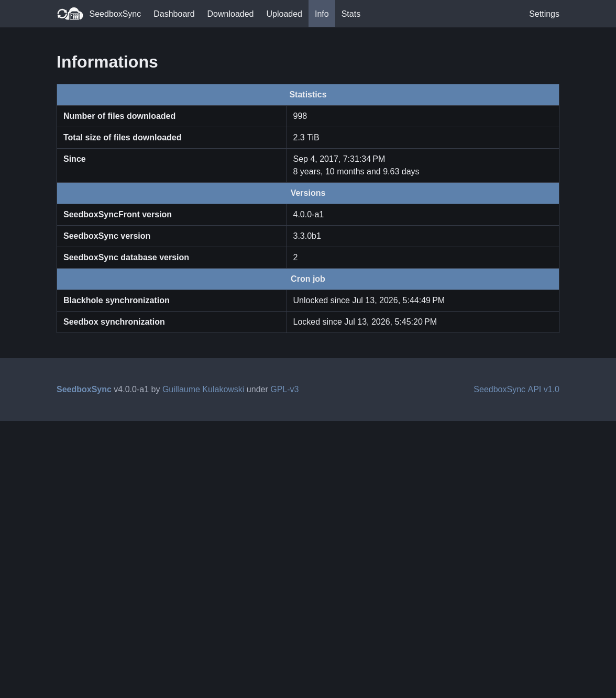Open the Downloaded menu item
Image resolution: width=616 pixels, height=698 pixels.
[x=230, y=14]
